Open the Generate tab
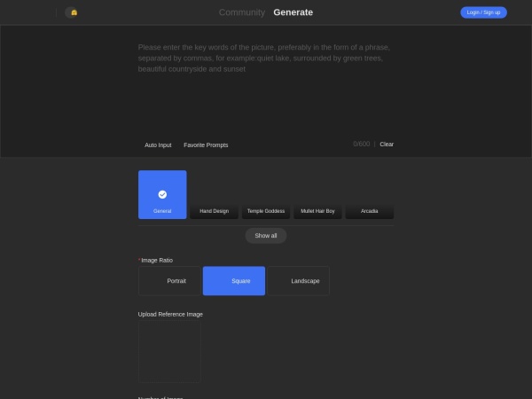 point(293,12)
